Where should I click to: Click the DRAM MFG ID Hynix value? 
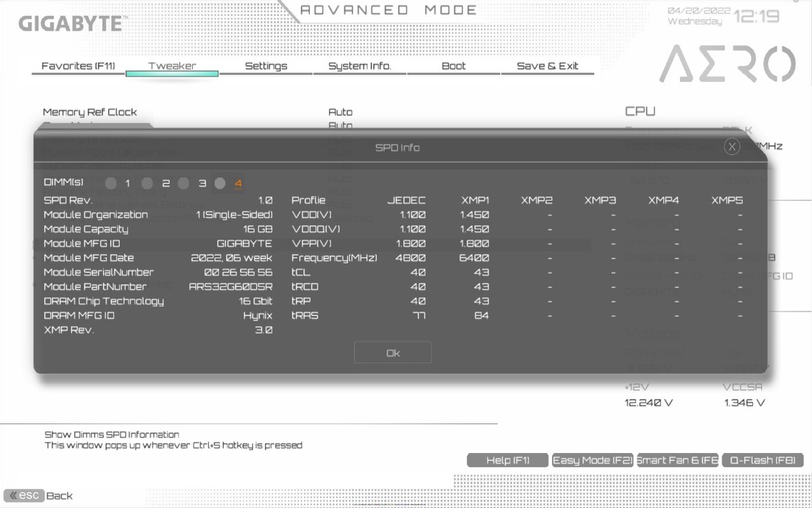coord(258,316)
